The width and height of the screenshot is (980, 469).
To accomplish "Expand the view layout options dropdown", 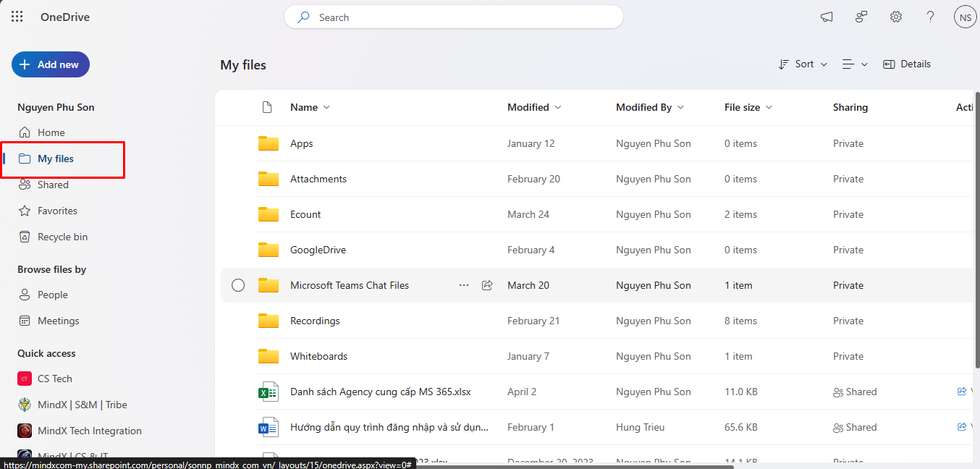I will coord(855,64).
